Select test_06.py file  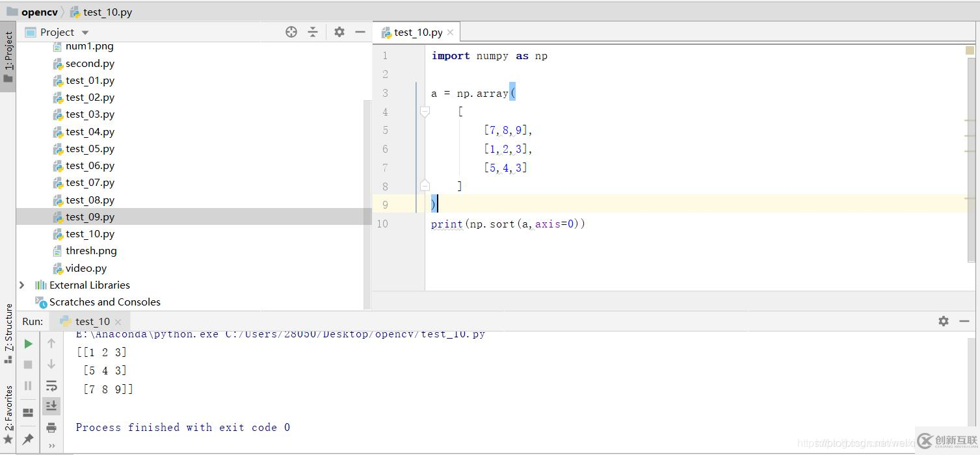pos(90,166)
